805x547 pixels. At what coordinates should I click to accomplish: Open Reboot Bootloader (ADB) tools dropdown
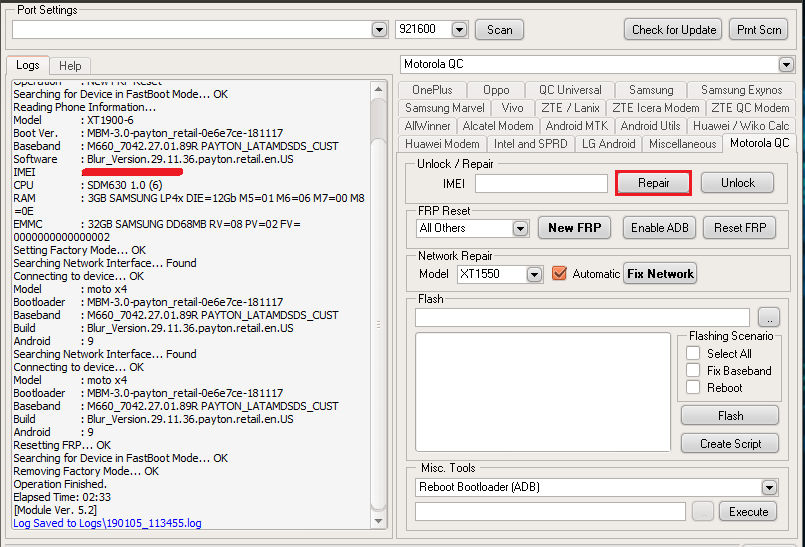point(769,487)
